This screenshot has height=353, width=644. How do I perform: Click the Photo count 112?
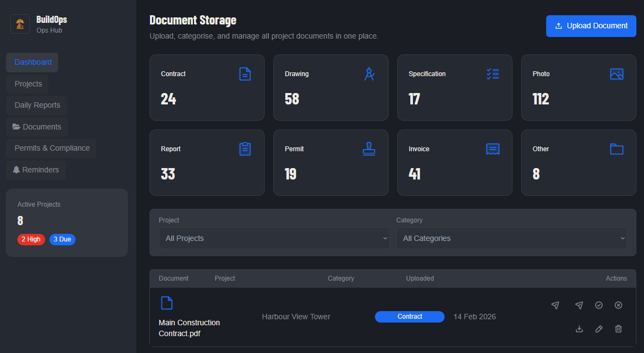pyautogui.click(x=541, y=99)
